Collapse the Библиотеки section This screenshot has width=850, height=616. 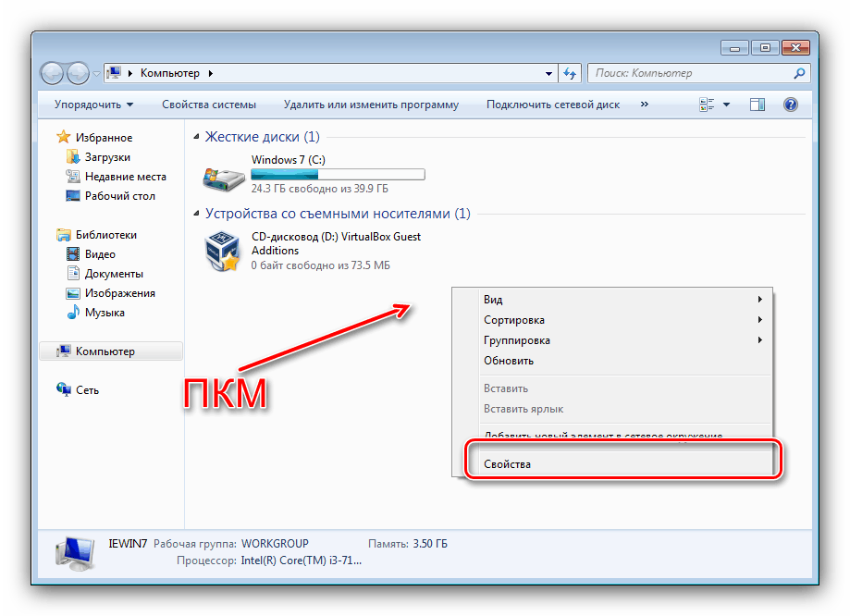(x=47, y=234)
